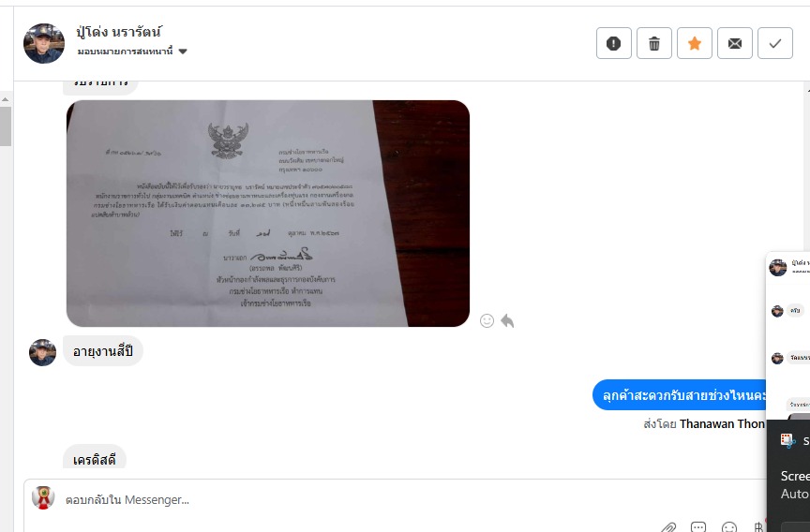Click the scrollbar up arrow on left
810x532 pixels.
(6, 99)
